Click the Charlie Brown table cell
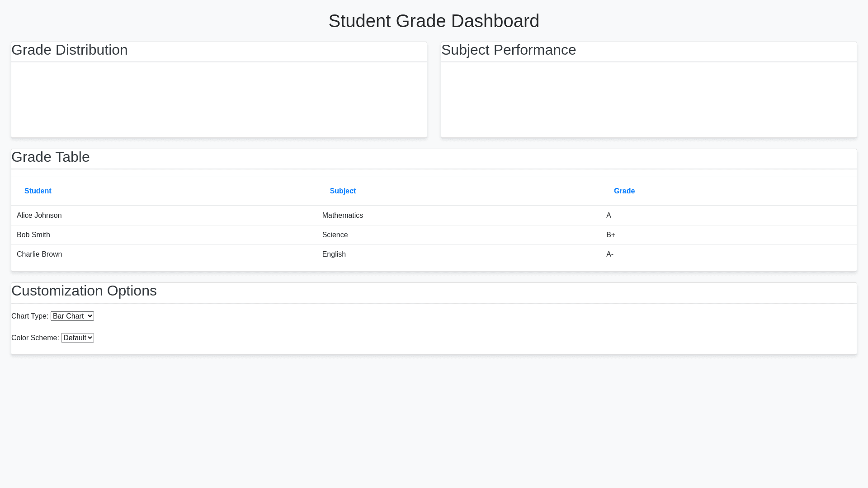The image size is (868, 488). click(39, 254)
